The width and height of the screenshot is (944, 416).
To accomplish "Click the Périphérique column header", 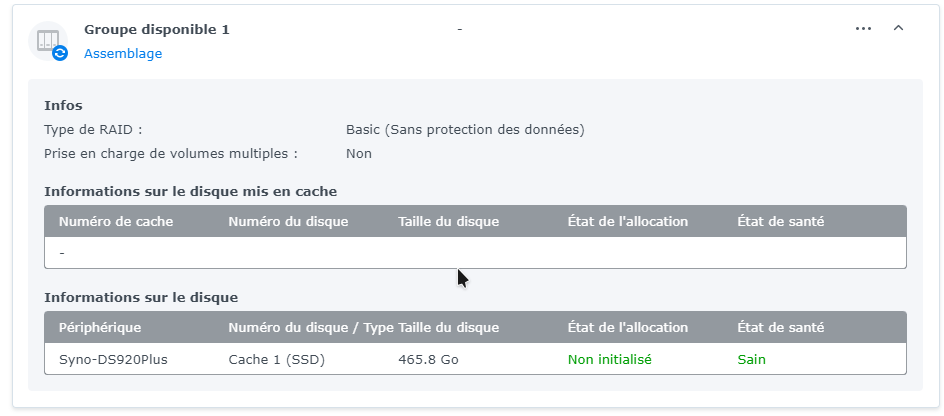I will [x=100, y=327].
